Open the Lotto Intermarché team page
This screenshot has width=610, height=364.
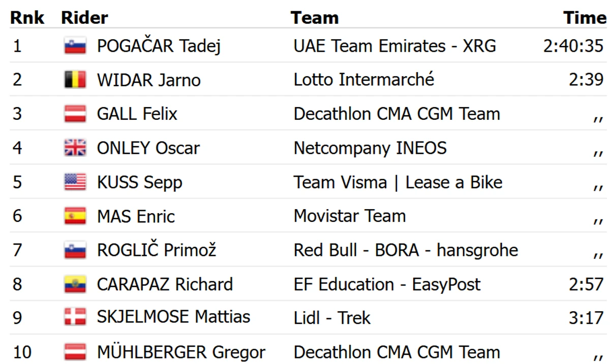click(364, 79)
